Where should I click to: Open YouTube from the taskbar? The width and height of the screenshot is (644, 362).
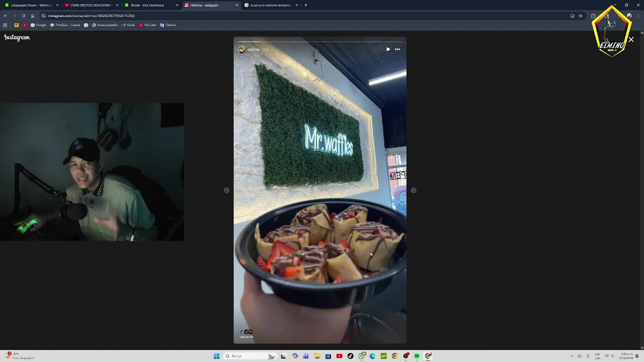(x=339, y=356)
